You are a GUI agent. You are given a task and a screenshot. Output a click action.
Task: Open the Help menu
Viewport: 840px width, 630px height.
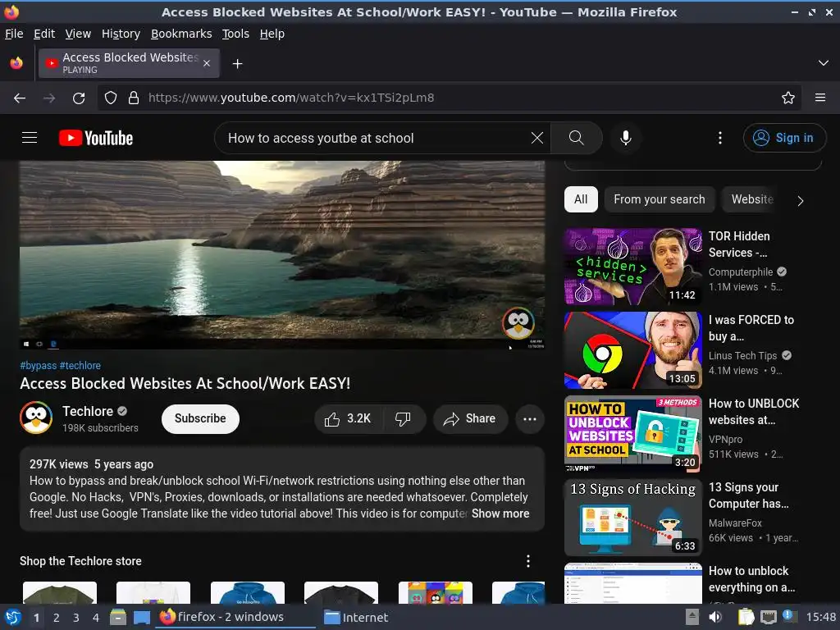(x=272, y=34)
